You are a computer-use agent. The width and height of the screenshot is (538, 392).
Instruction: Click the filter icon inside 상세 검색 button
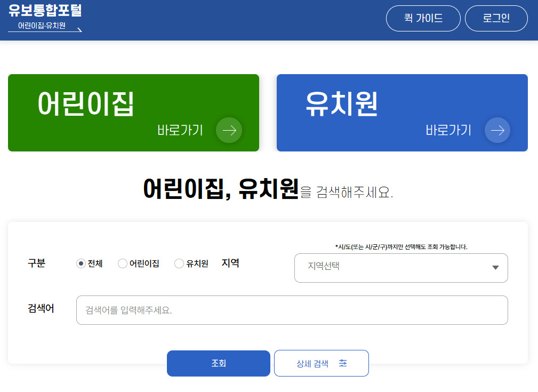point(343,363)
